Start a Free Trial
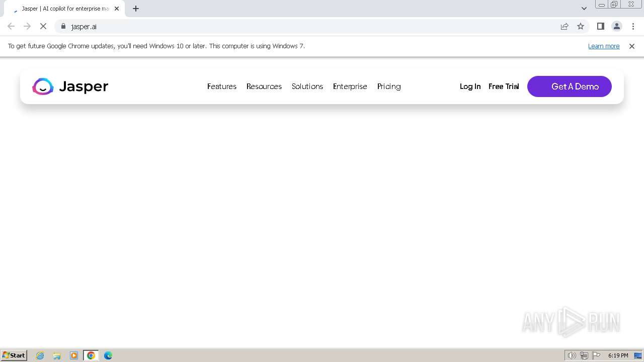Screen dimensions: 644x362 504,86
